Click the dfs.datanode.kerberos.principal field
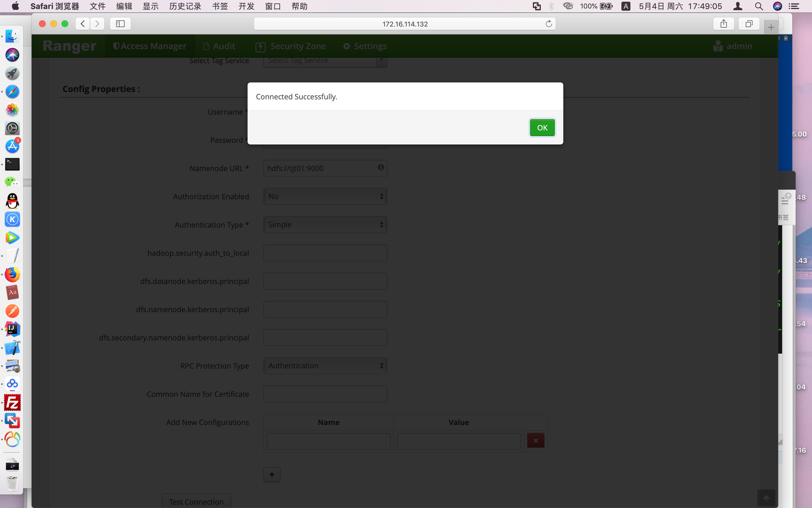This screenshot has width=812, height=508. click(325, 281)
